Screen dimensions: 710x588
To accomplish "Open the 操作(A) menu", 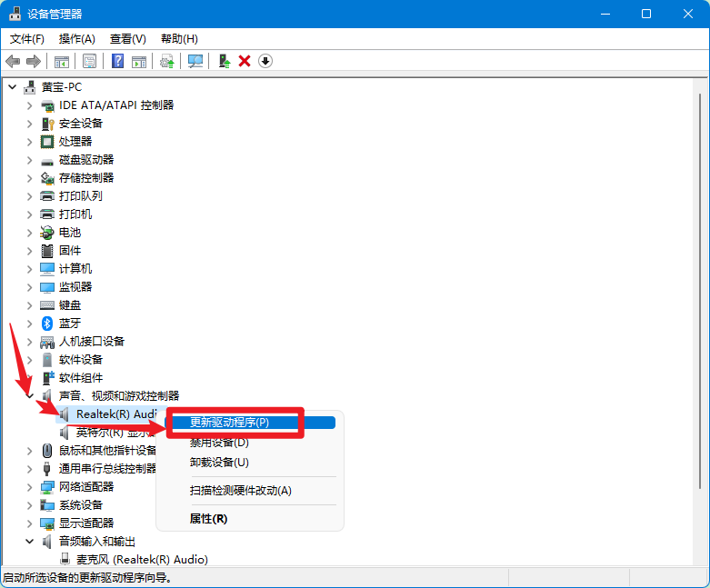I will click(x=77, y=39).
